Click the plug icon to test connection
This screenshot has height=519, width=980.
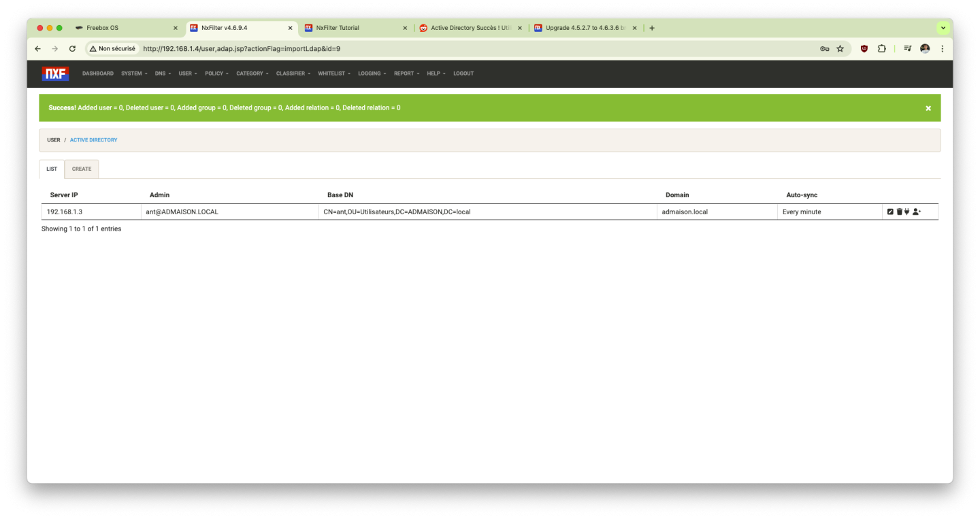click(906, 212)
